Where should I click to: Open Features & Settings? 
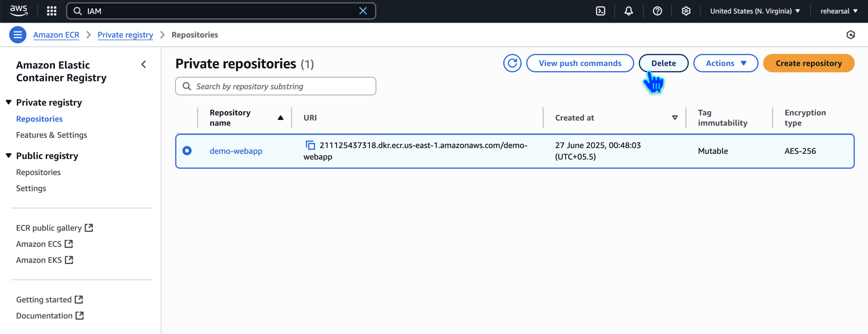pyautogui.click(x=51, y=135)
